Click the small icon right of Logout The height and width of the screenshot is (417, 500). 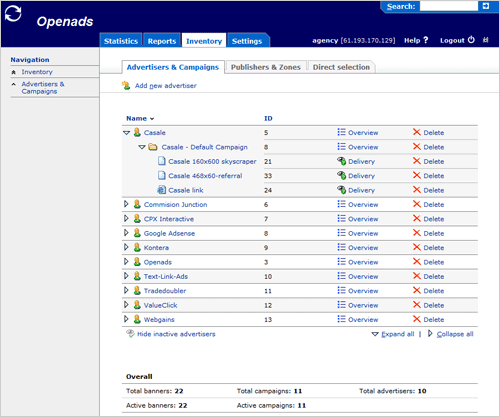486,40
